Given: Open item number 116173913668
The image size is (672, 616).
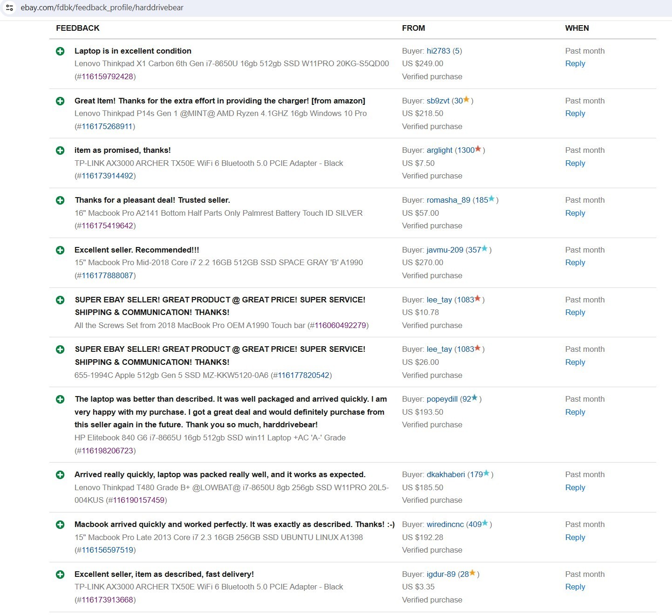Looking at the screenshot, I should (x=108, y=600).
